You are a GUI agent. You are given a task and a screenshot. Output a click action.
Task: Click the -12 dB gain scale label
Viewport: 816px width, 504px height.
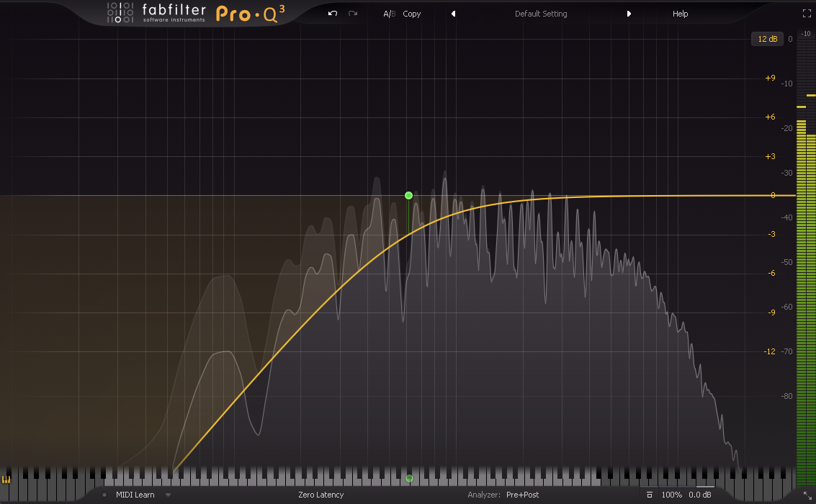coord(769,351)
